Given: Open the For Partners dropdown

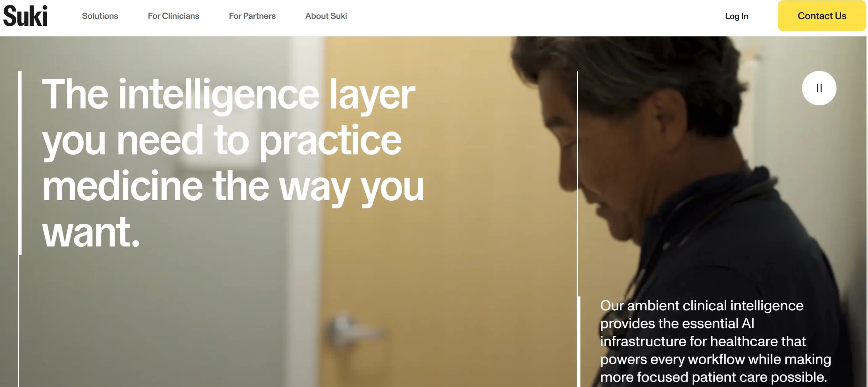Looking at the screenshot, I should 252,16.
